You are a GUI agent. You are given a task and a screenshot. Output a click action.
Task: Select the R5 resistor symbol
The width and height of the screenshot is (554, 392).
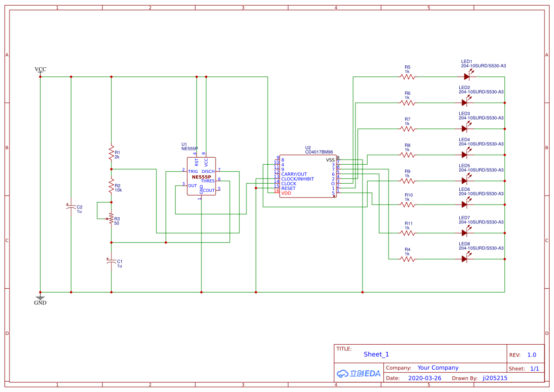coord(408,77)
